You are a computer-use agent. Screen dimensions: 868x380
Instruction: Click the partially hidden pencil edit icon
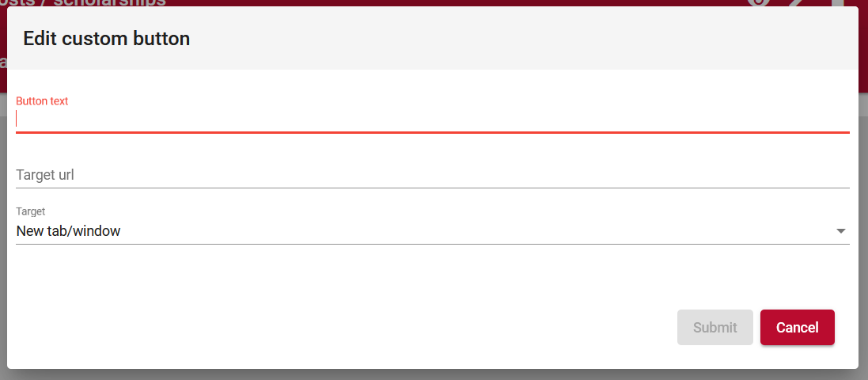[x=797, y=2]
